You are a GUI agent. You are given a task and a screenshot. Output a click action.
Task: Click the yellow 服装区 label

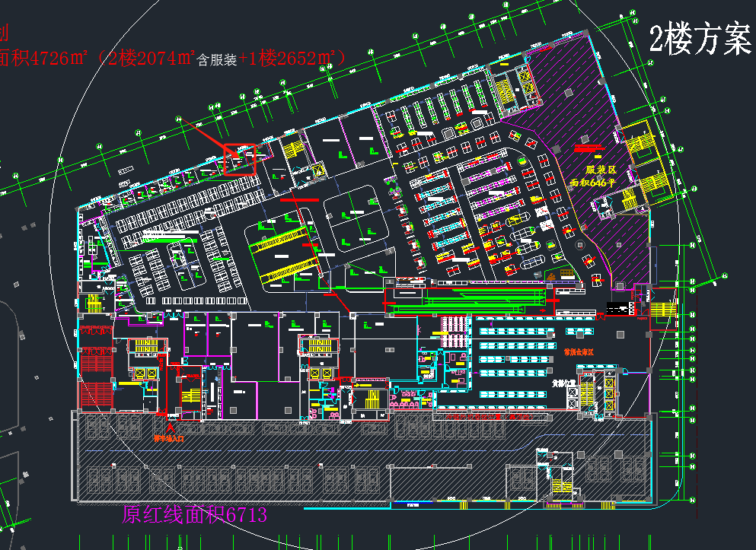[600, 170]
